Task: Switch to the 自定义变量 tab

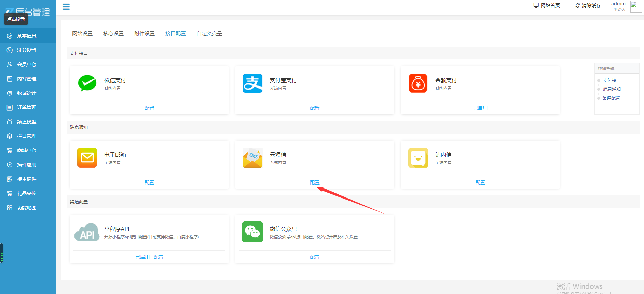Action: [209, 34]
